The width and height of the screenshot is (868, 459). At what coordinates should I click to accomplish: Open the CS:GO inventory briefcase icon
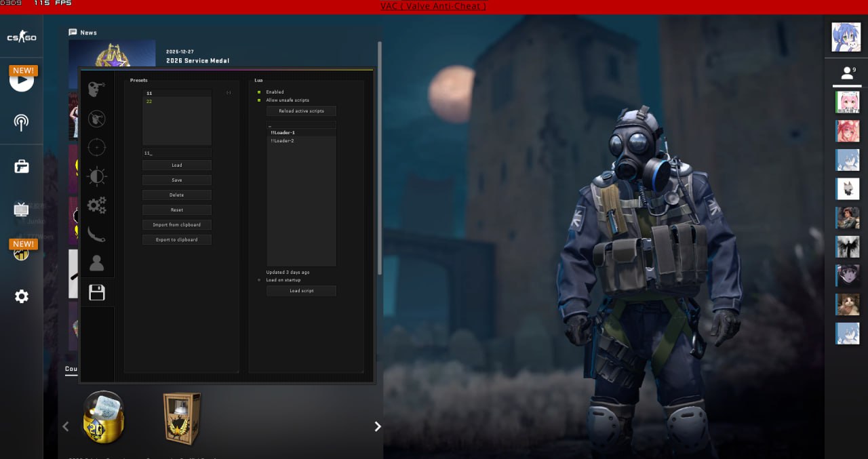tap(22, 166)
